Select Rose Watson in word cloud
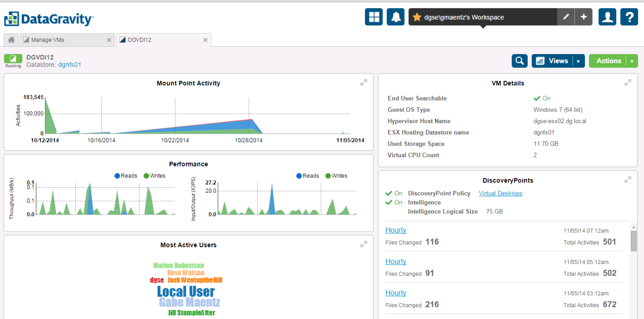The image size is (644, 319). (x=185, y=273)
